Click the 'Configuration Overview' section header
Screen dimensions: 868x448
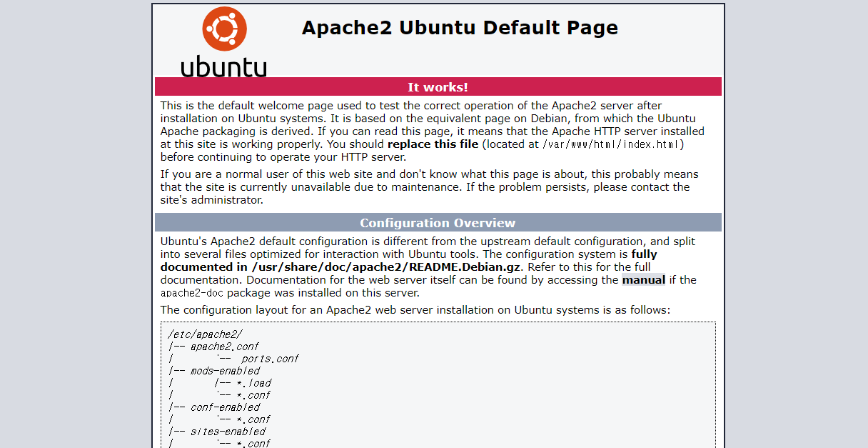coord(438,223)
